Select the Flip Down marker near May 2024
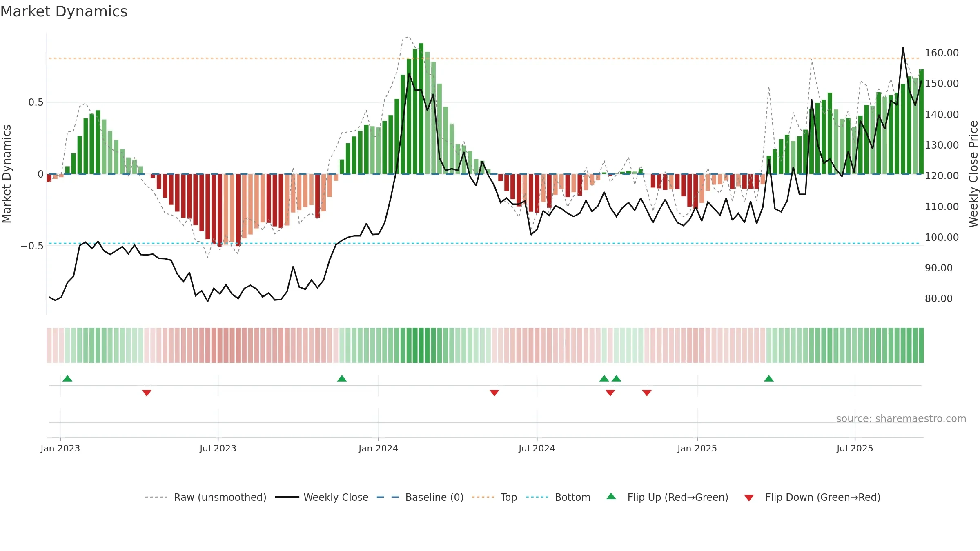The height and width of the screenshot is (551, 980). (494, 393)
